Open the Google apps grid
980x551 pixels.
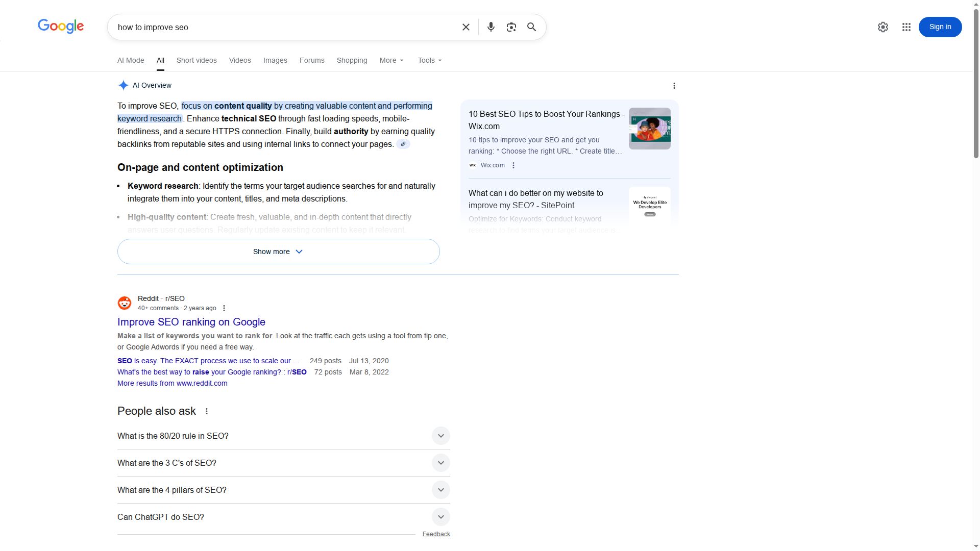click(x=906, y=27)
